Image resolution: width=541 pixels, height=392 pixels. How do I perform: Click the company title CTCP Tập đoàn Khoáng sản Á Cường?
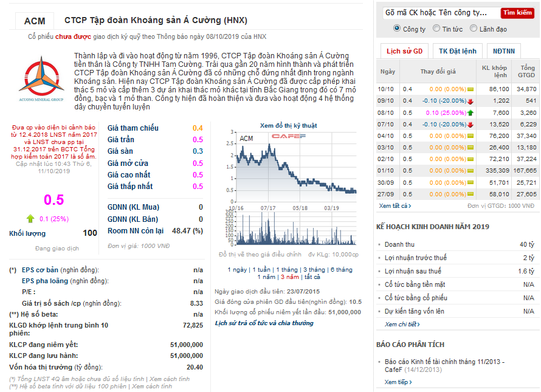tap(156, 20)
